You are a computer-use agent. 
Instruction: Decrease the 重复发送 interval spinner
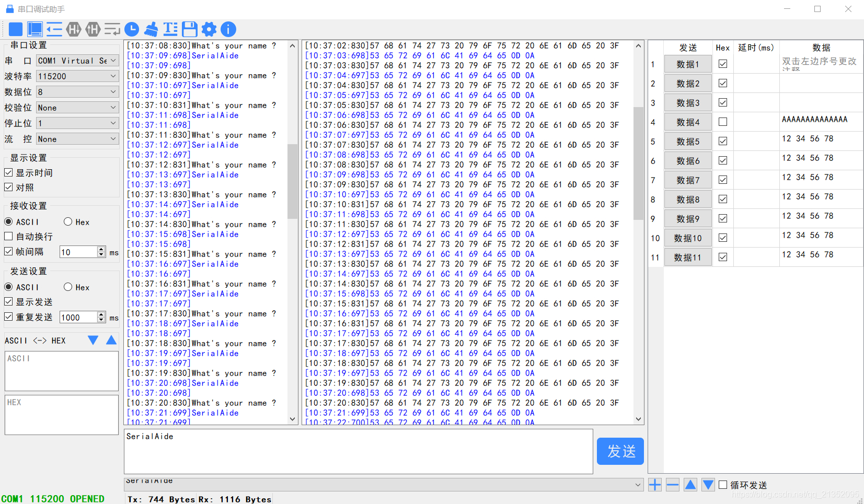click(101, 320)
